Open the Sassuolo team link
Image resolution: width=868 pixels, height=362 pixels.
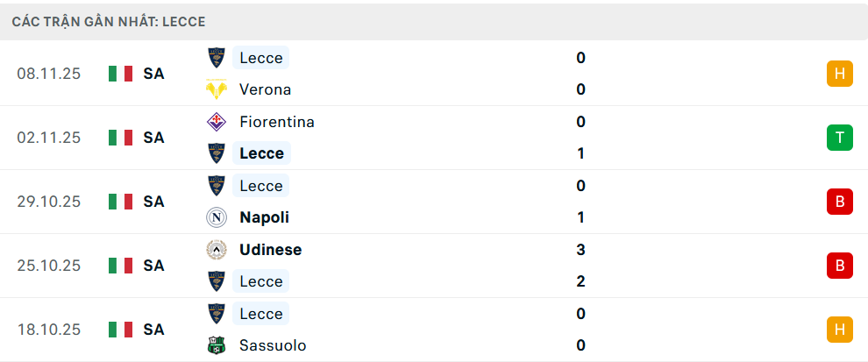tap(273, 345)
